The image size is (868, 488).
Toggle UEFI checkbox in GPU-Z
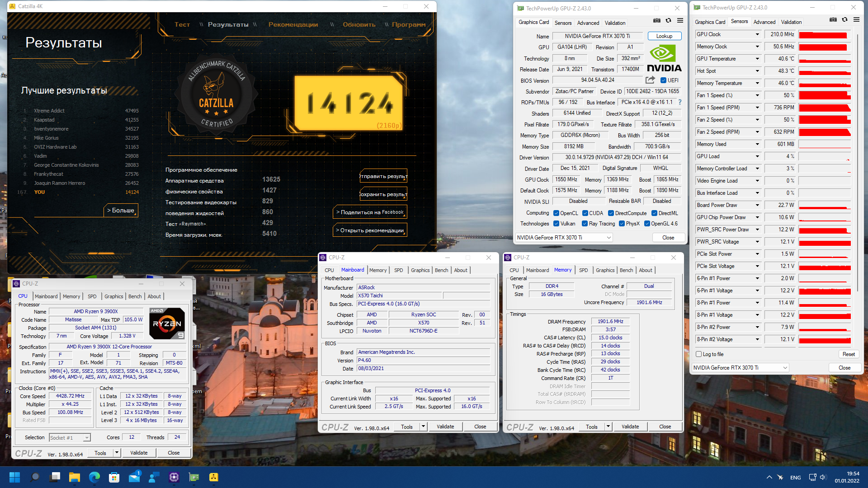pyautogui.click(x=663, y=80)
